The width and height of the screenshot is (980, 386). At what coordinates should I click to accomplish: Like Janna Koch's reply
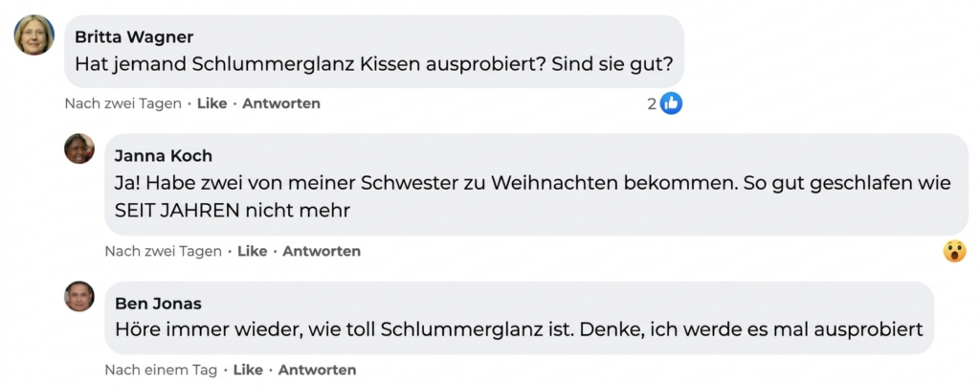click(252, 251)
